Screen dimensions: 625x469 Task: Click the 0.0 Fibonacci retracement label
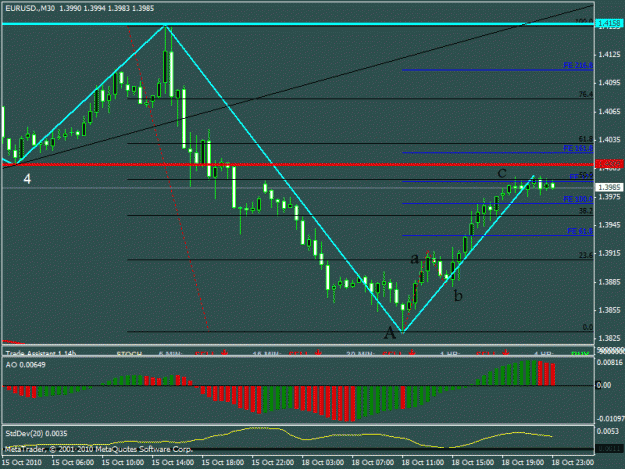point(588,327)
